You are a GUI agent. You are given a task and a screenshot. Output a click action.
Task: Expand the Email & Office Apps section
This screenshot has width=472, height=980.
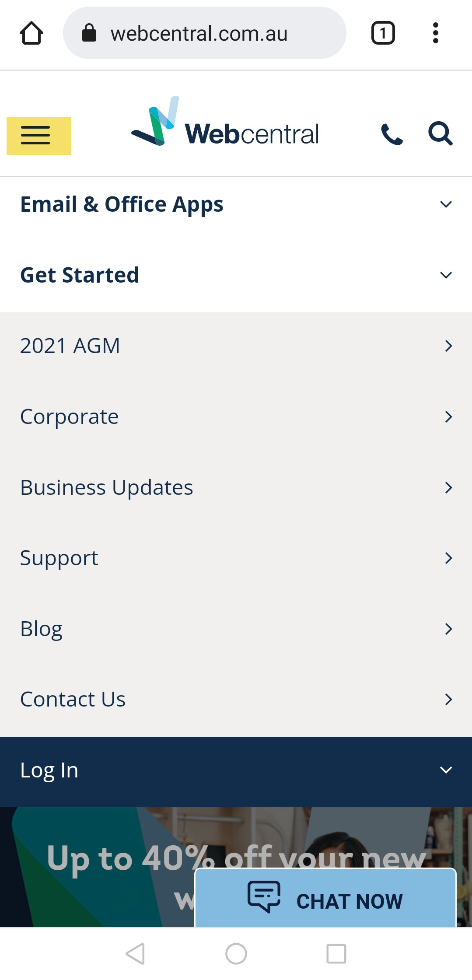pyautogui.click(x=236, y=204)
